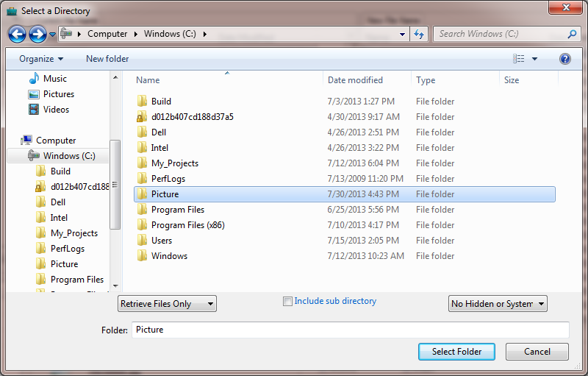Image resolution: width=588 pixels, height=376 pixels.
Task: Open Videos library in navigation pane
Action: click(56, 110)
